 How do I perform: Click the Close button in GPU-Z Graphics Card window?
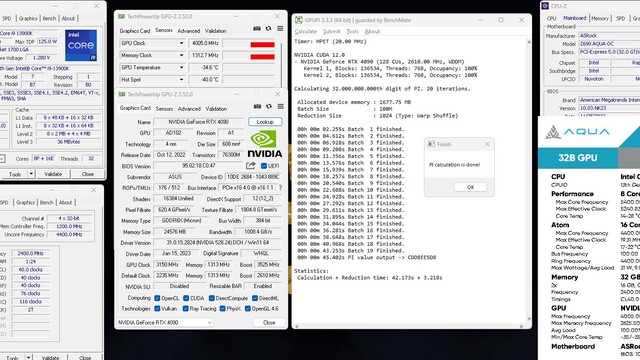pyautogui.click(x=269, y=322)
